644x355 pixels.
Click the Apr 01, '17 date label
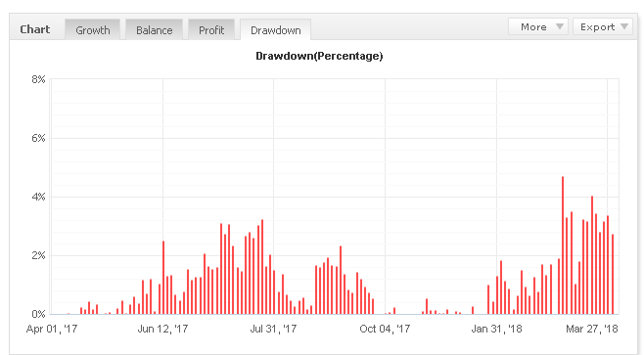[52, 329]
